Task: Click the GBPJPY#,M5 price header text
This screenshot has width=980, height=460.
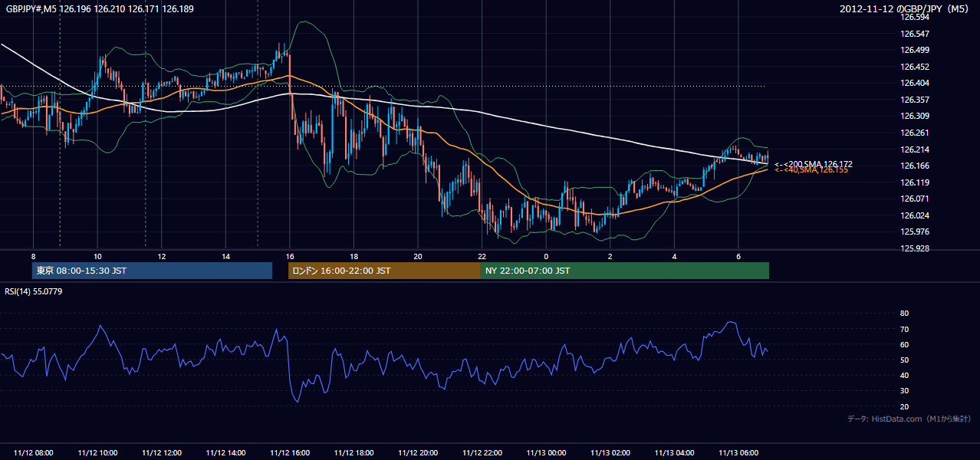Action: pyautogui.click(x=100, y=9)
